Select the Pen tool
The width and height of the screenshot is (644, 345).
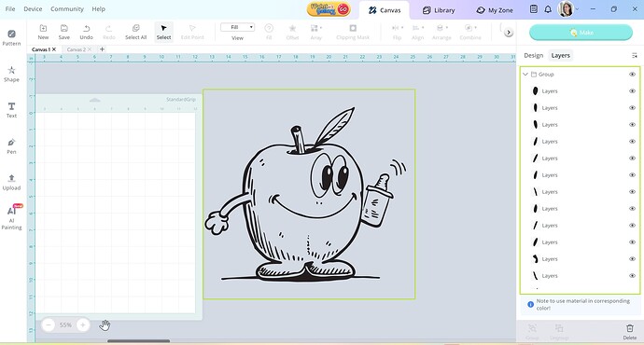11,146
